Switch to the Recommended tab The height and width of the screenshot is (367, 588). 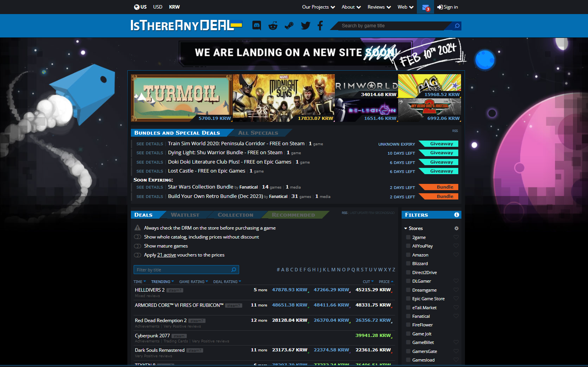tap(293, 215)
